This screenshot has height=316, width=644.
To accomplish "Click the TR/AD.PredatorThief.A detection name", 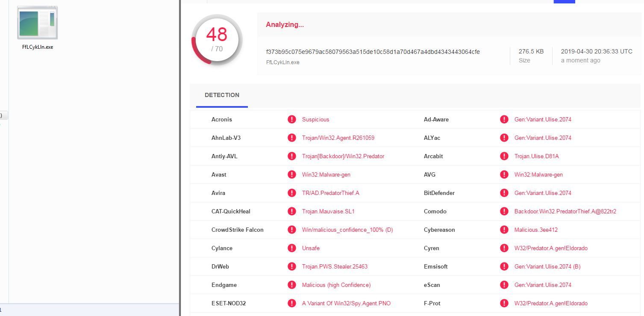I will (330, 193).
